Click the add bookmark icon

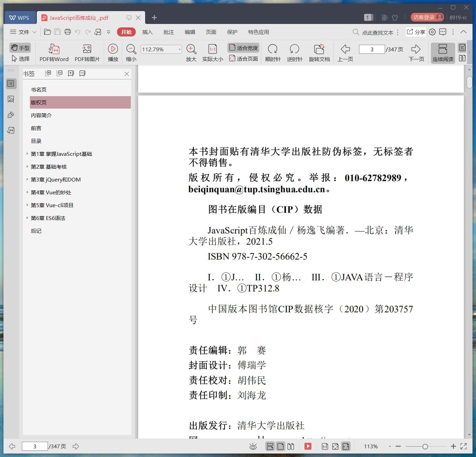click(x=71, y=73)
